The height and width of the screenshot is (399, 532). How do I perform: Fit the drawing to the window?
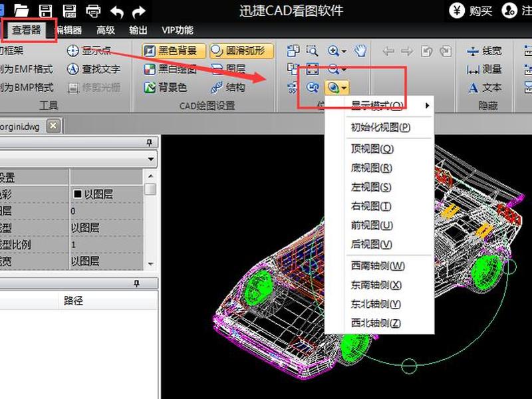(x=312, y=69)
